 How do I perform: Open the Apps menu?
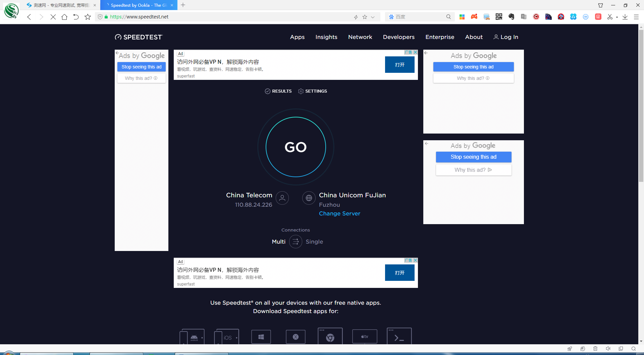coord(297,37)
